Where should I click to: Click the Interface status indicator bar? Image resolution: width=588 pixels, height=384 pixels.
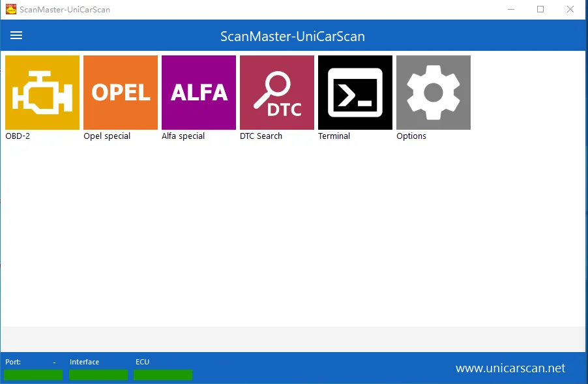coord(98,375)
